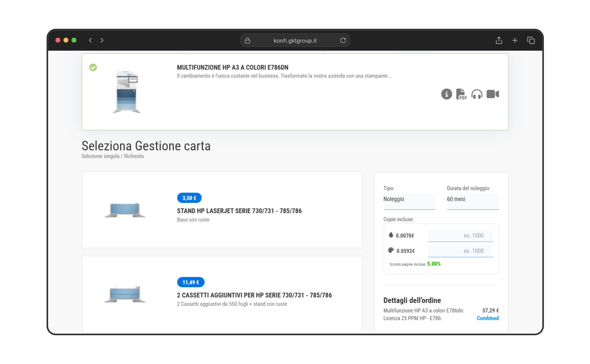The image size is (590, 364).
Task: Open the Tipo Noleggio dropdown
Action: click(x=409, y=202)
